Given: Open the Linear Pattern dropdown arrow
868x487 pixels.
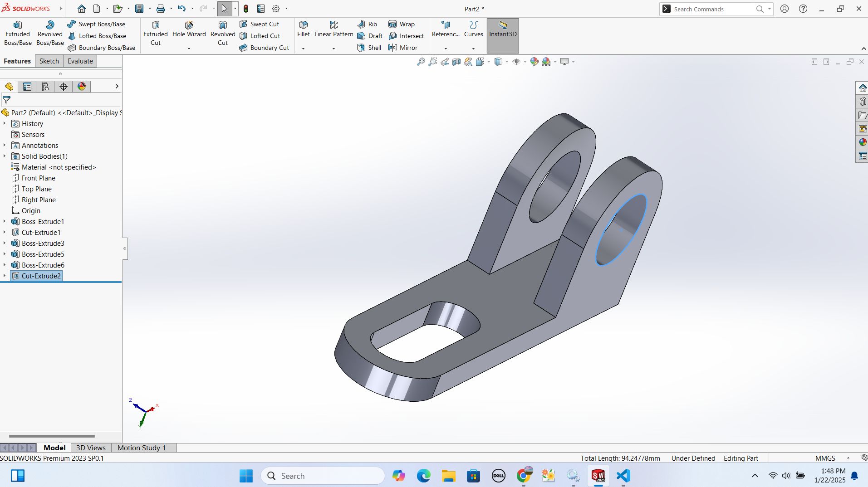Looking at the screenshot, I should (333, 49).
